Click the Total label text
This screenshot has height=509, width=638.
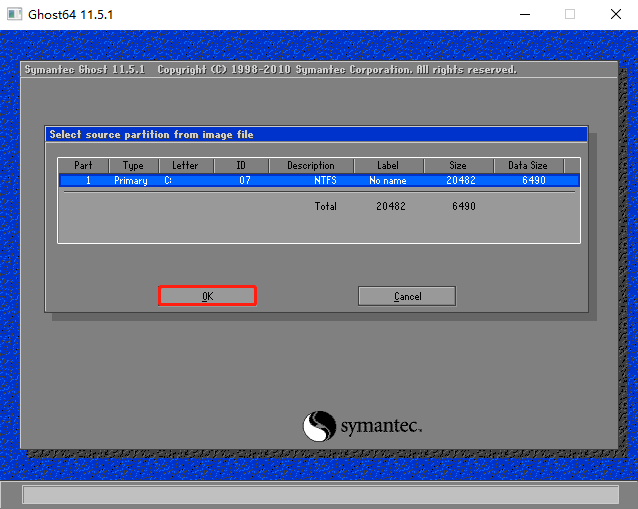pyautogui.click(x=326, y=206)
